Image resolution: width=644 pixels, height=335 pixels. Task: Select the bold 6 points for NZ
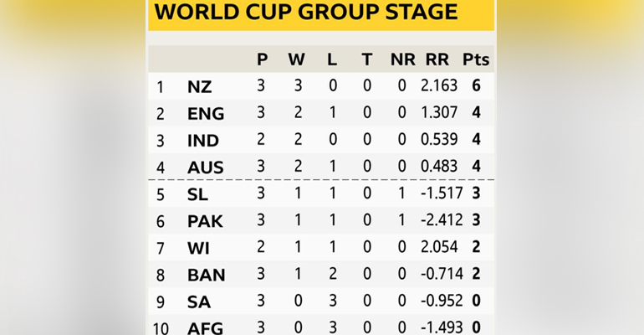(x=476, y=86)
